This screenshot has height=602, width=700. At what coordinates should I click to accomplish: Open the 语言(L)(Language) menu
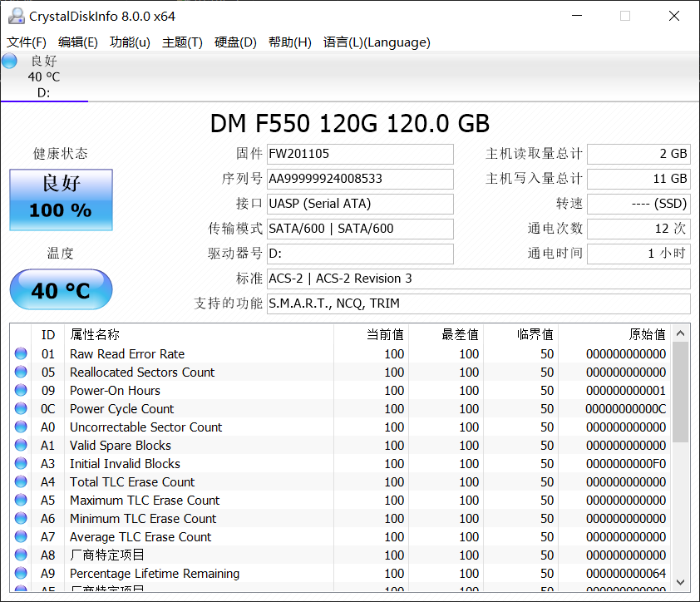click(377, 42)
